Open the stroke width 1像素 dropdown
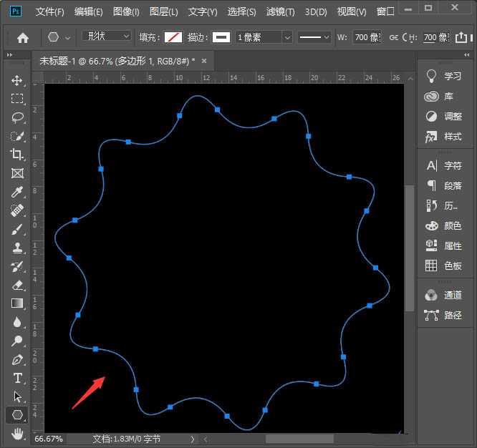The image size is (477, 448). click(263, 37)
